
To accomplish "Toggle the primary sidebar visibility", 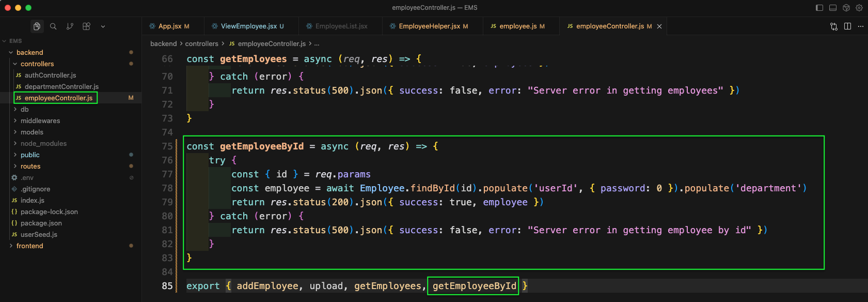I will 819,8.
